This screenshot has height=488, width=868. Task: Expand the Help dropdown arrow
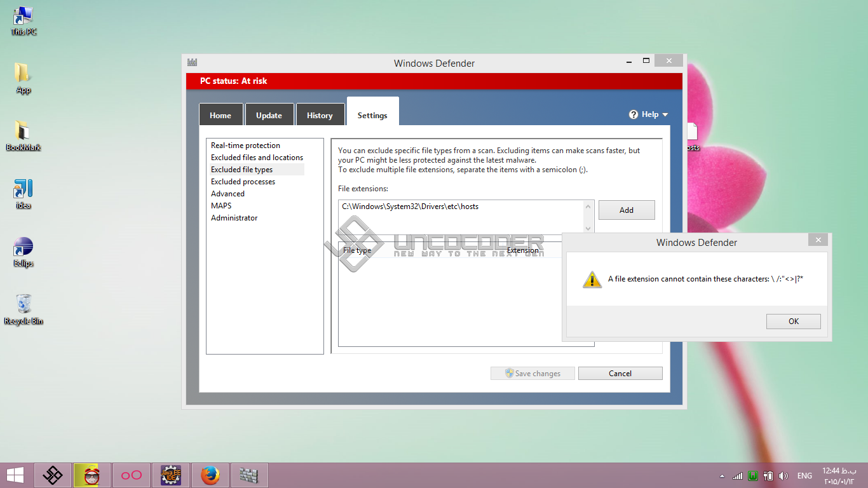(665, 115)
